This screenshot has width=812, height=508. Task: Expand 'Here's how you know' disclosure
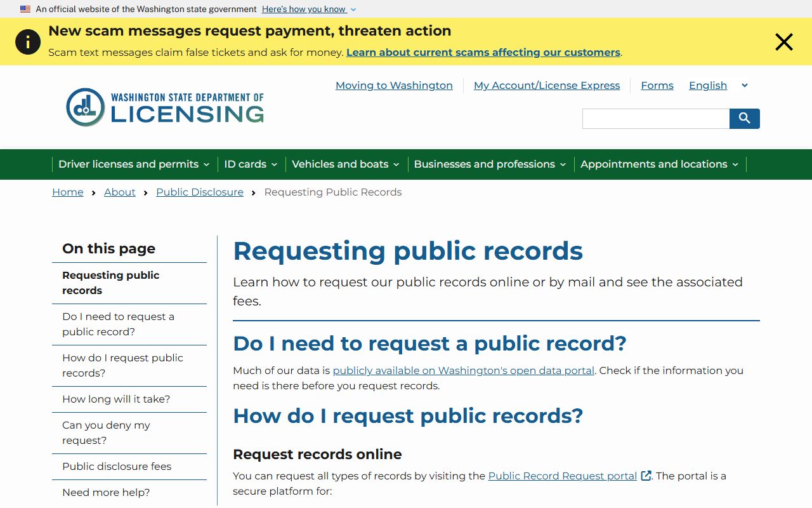click(x=309, y=10)
